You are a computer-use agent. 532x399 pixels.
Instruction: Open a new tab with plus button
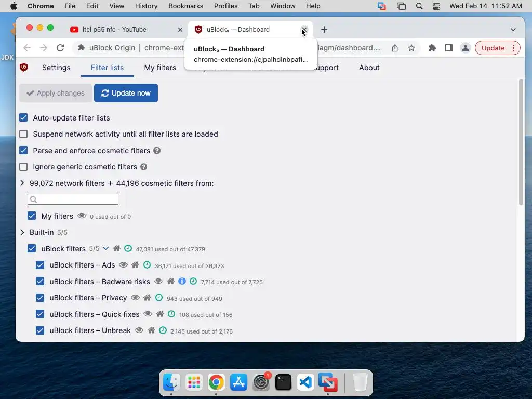(x=324, y=30)
